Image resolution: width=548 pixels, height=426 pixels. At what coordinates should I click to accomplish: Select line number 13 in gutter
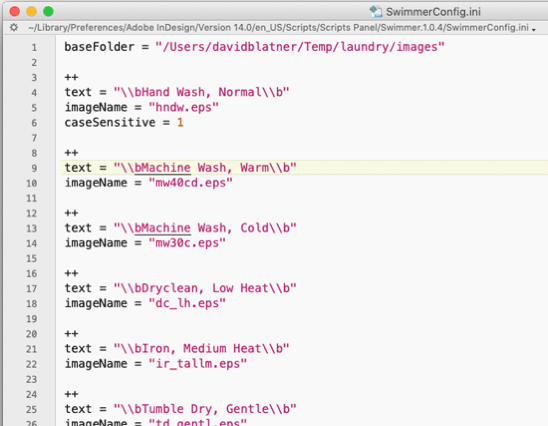tap(31, 229)
